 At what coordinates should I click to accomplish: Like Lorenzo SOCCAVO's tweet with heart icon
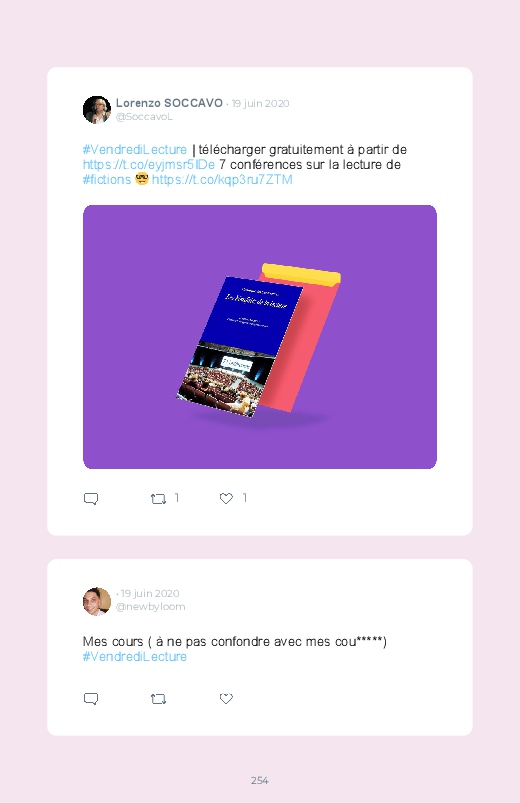pos(226,498)
